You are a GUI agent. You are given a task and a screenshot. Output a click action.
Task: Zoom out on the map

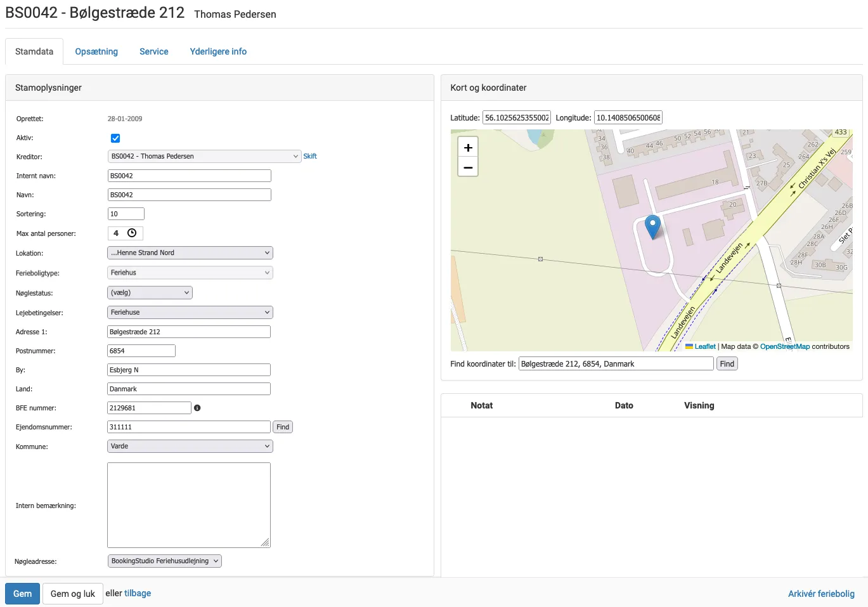pos(468,167)
